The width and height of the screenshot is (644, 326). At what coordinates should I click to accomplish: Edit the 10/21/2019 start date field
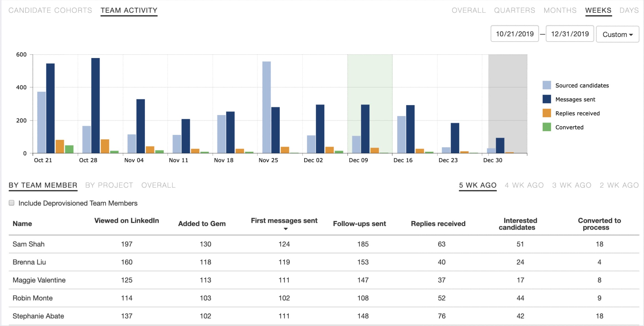click(514, 34)
